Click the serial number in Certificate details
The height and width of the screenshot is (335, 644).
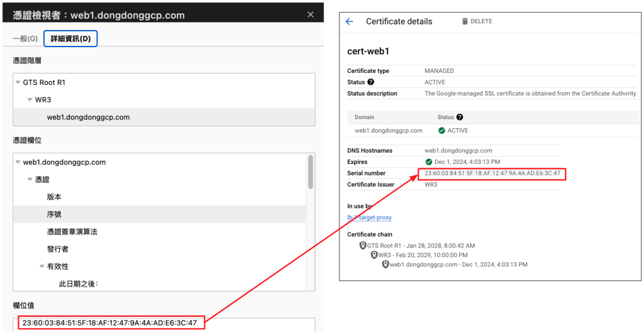coord(492,173)
